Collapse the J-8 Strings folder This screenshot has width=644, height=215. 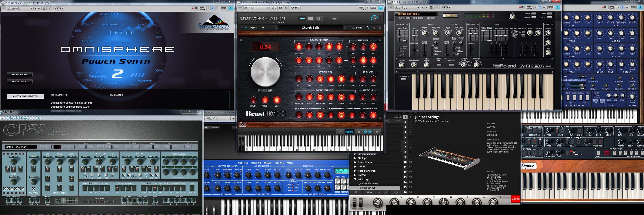point(355,179)
